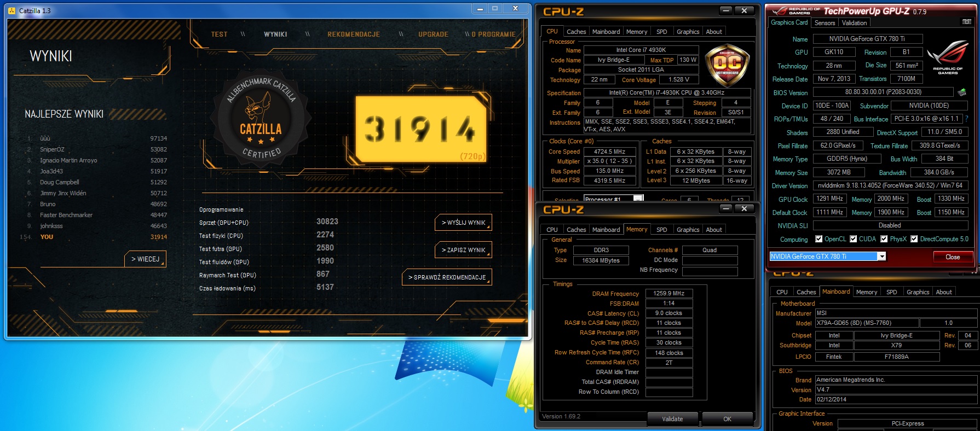Click the Close button in GPU-Z
This screenshot has height=431, width=980.
953,257
